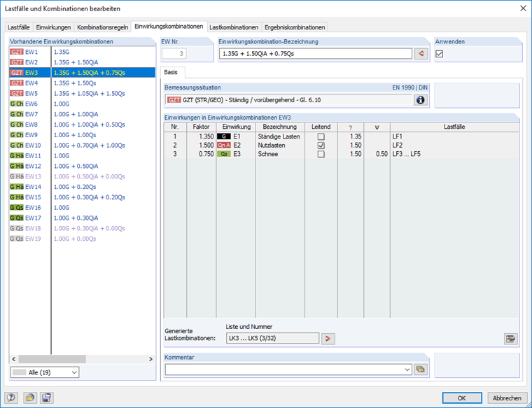Select combination EW1 1.35G
The height and width of the screenshot is (408, 532).
[x=82, y=52]
